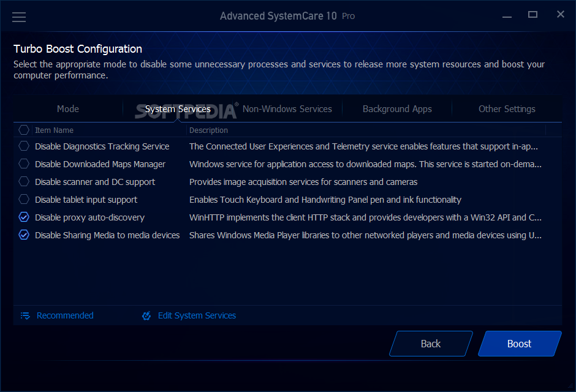
Task: Close the Advanced SystemCare window
Action: pos(560,14)
